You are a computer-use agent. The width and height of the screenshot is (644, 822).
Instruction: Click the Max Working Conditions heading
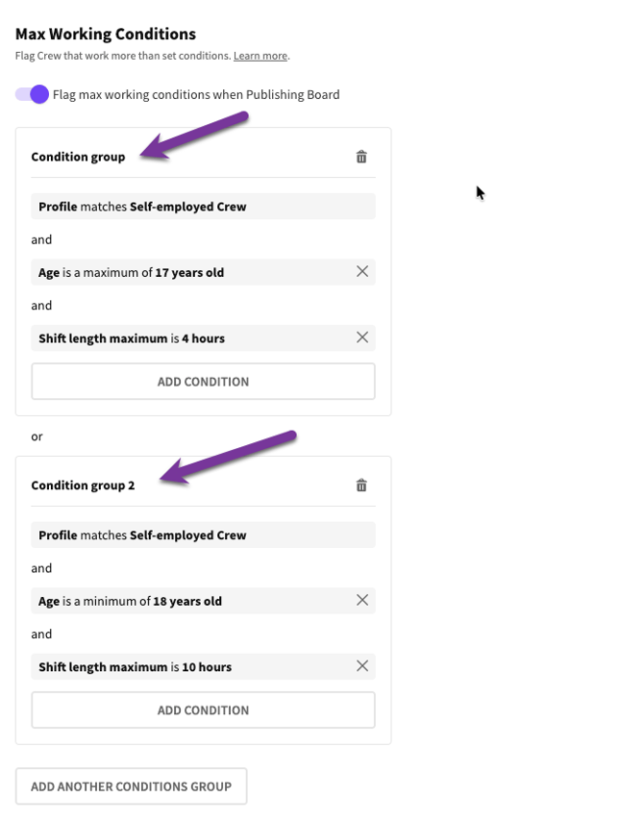[x=106, y=35]
